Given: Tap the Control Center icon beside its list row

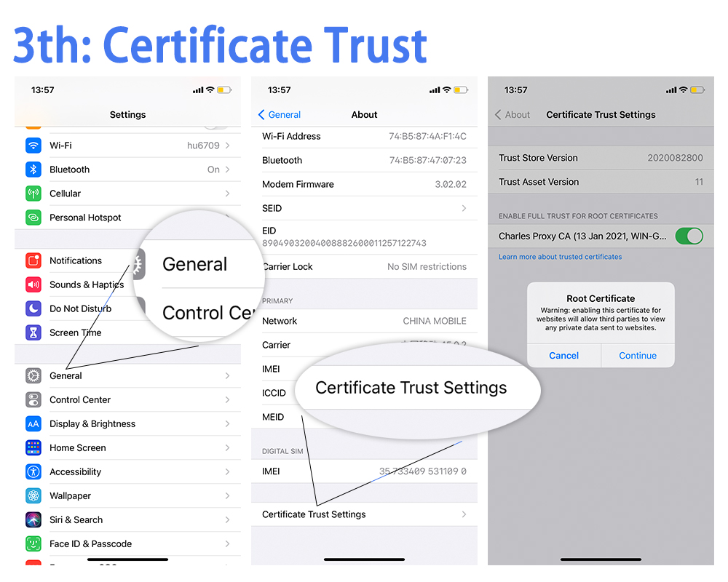Looking at the screenshot, I should [x=33, y=399].
